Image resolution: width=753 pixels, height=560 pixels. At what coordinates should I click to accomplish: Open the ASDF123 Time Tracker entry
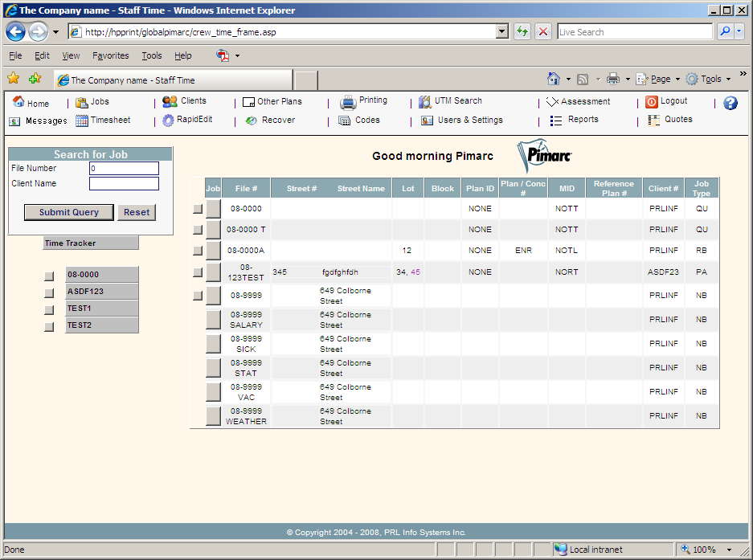tap(102, 292)
